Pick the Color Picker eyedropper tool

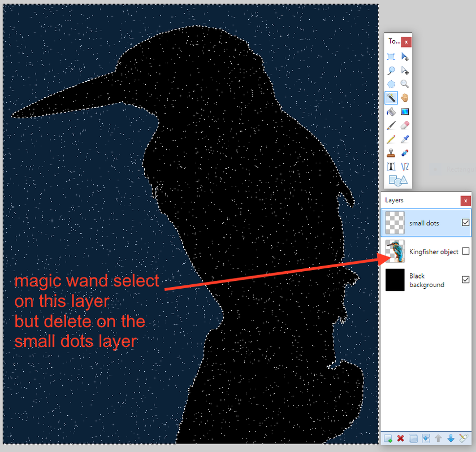point(405,139)
